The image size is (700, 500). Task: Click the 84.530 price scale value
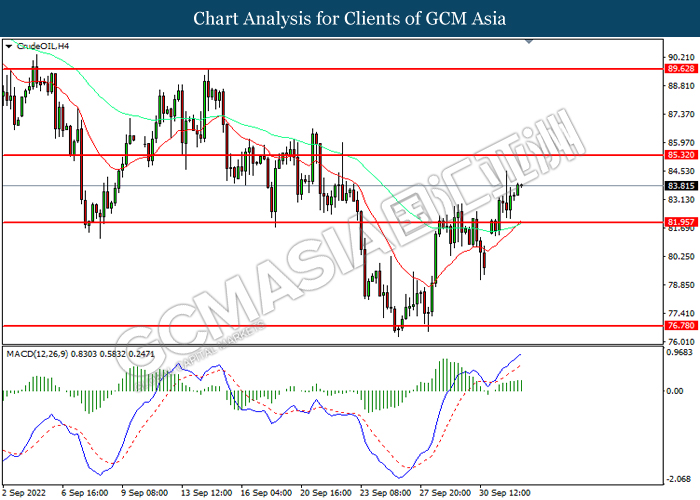click(681, 171)
